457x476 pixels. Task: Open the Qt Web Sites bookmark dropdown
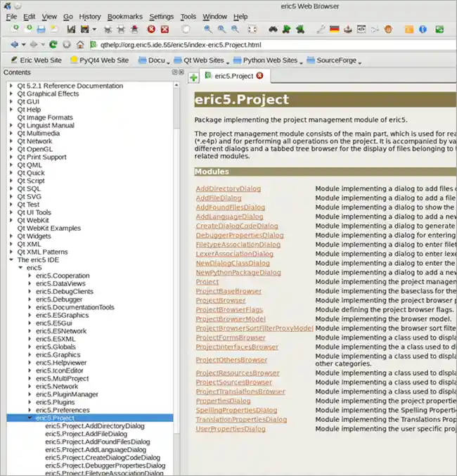[x=202, y=60]
